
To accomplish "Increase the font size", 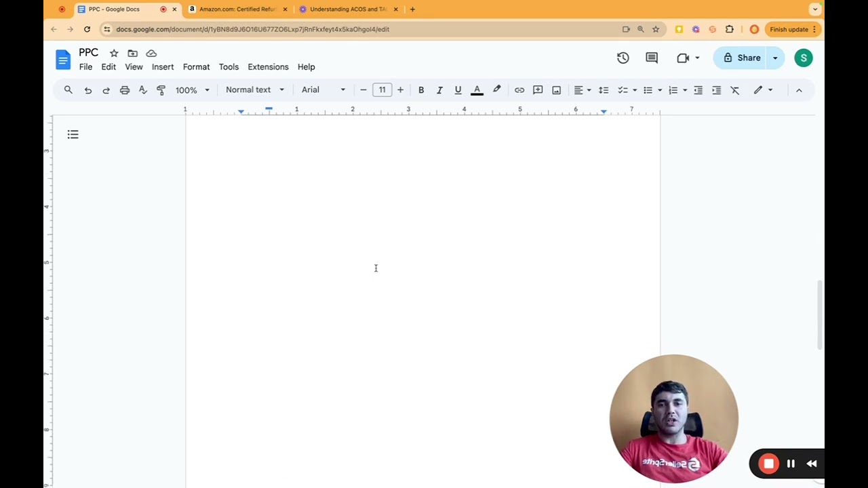I will [400, 89].
